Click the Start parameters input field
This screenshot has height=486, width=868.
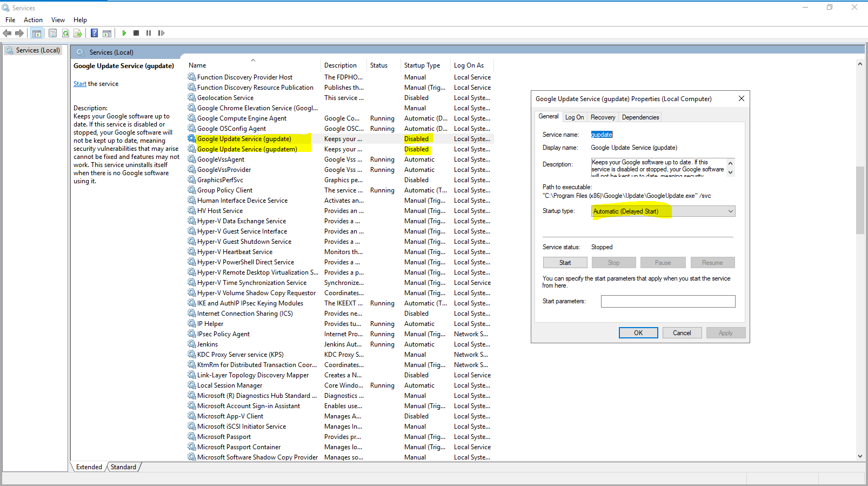click(668, 301)
